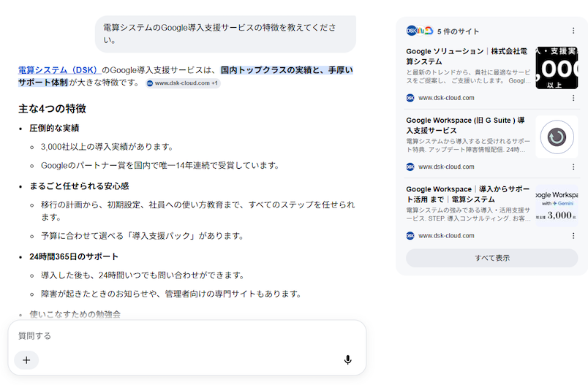Click 3,000社以上の導入実績があります text

pyautogui.click(x=107, y=146)
